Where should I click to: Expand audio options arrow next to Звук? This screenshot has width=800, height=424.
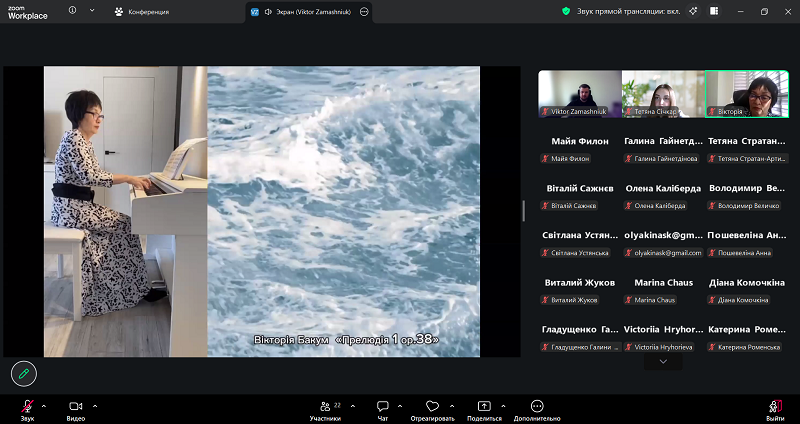[45, 405]
